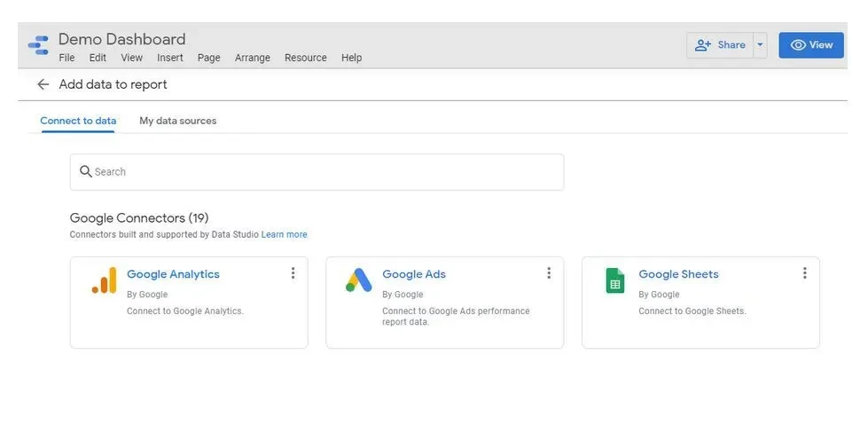Click the Google Ads logo icon
Screen dimensions: 868x441
coord(359,280)
